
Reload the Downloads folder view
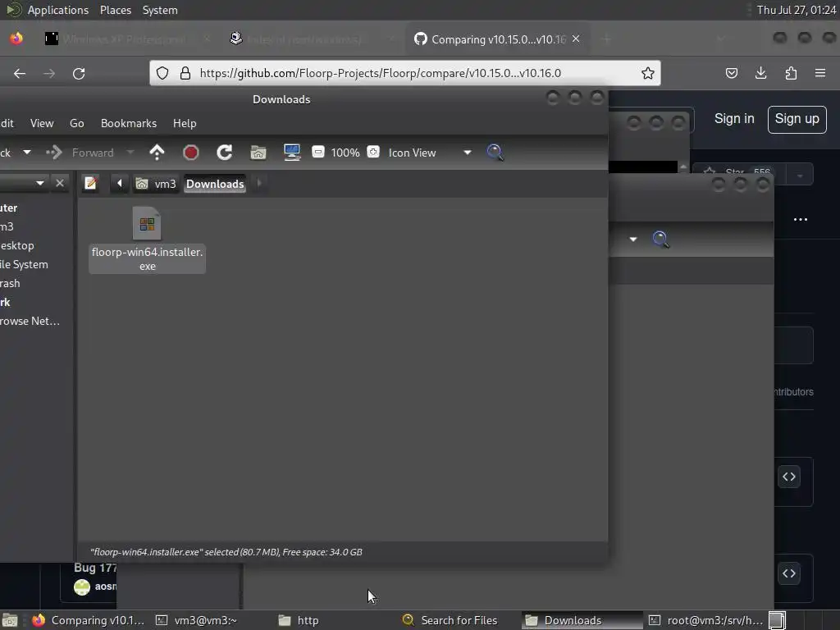pos(225,153)
